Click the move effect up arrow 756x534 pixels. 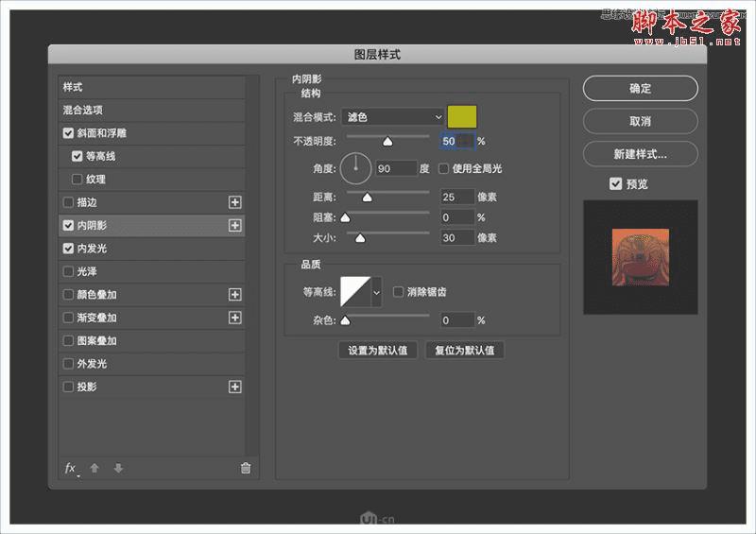tap(94, 468)
